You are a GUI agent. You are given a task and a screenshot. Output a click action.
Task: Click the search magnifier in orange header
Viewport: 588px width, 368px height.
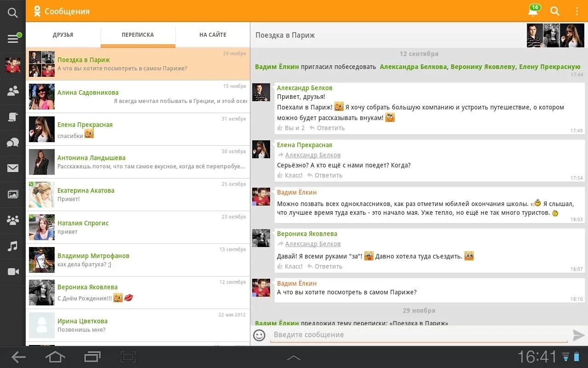pos(555,11)
